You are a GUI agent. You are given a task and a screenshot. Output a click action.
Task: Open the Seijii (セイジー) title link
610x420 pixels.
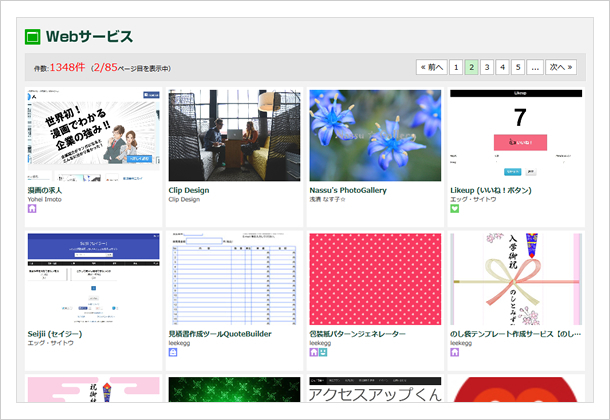(55, 334)
